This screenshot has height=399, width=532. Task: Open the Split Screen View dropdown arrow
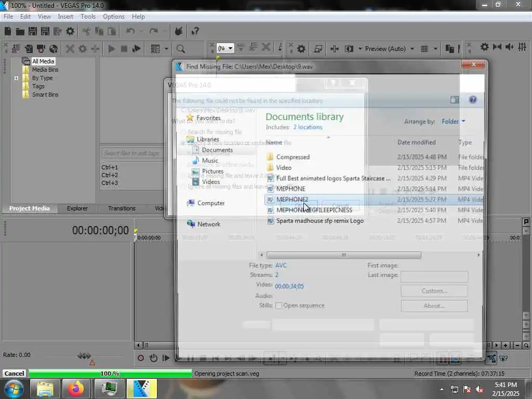[x=360, y=49]
